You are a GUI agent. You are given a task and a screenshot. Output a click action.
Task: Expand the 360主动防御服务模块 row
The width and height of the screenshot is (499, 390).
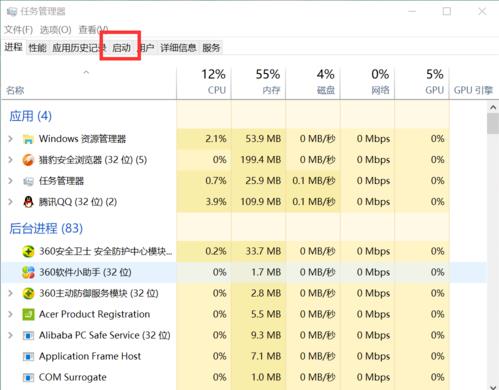tap(11, 293)
